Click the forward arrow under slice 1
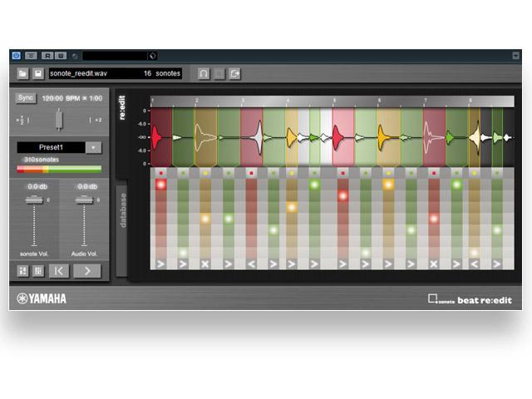Image resolution: width=532 pixels, height=399 pixels. (160, 264)
